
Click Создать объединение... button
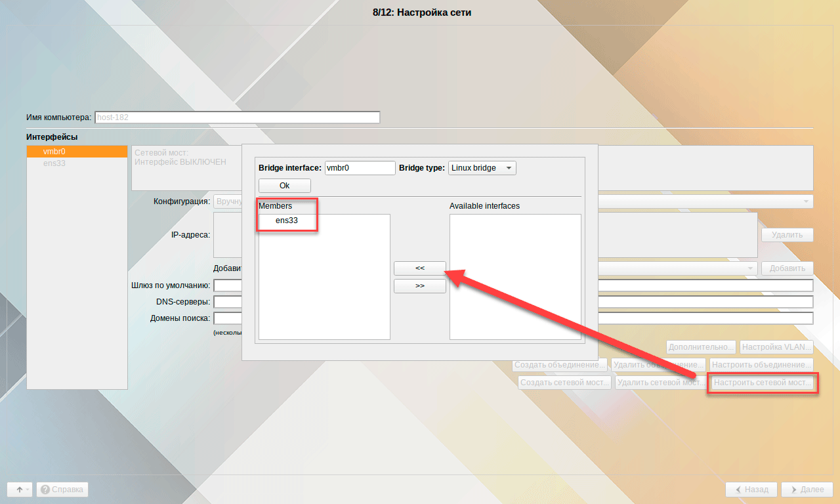click(x=559, y=365)
